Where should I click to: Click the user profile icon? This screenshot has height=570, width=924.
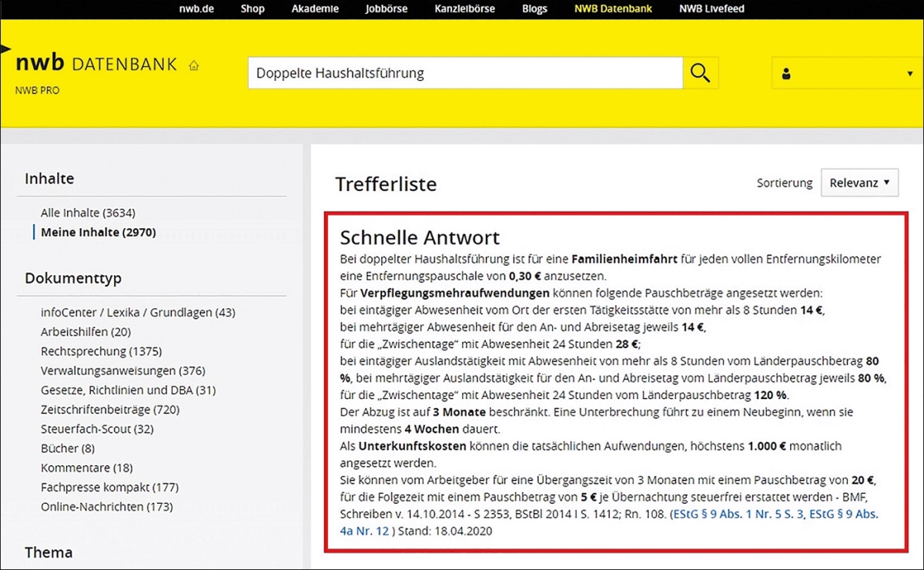coord(786,74)
